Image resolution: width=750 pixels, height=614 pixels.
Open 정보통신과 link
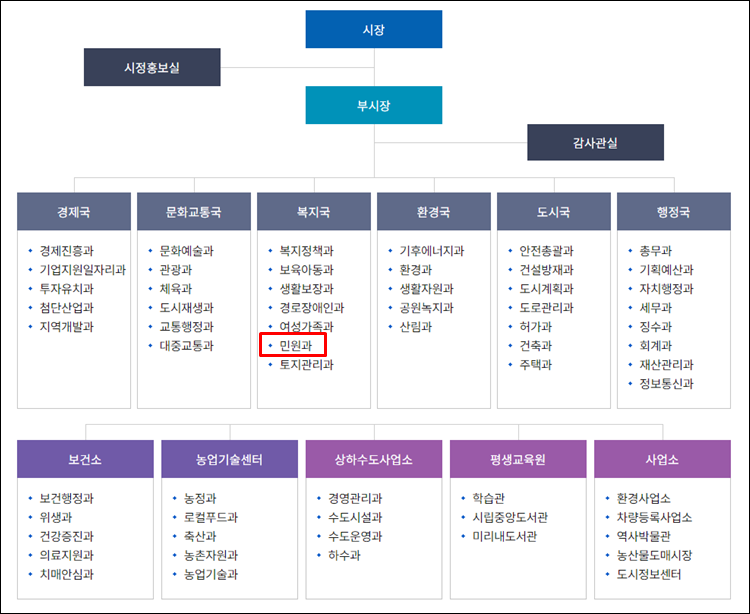click(667, 383)
